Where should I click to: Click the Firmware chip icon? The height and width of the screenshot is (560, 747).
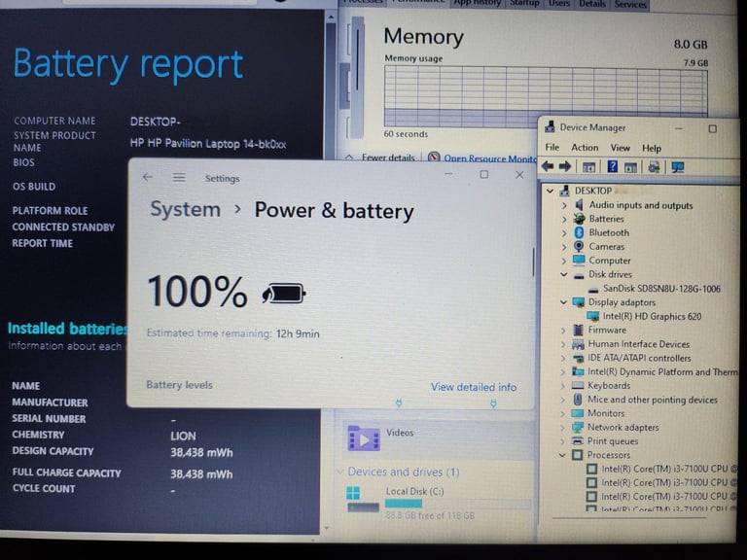tap(579, 330)
